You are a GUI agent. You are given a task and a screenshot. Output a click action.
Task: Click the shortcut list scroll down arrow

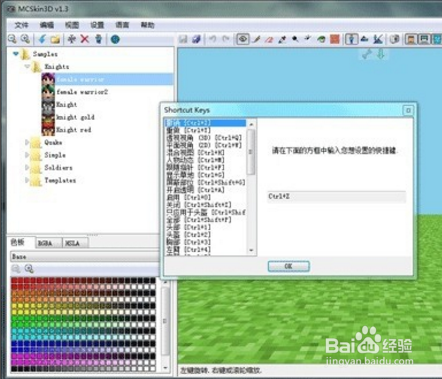pyautogui.click(x=251, y=250)
